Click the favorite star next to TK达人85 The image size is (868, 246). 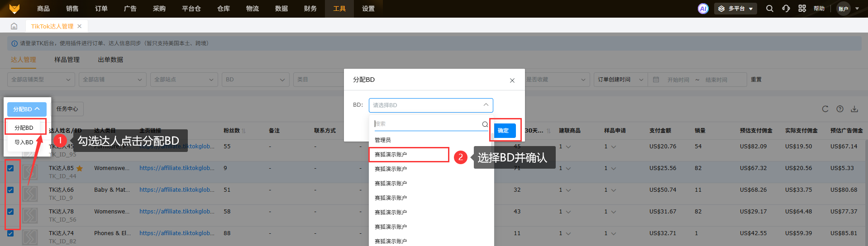click(x=80, y=168)
